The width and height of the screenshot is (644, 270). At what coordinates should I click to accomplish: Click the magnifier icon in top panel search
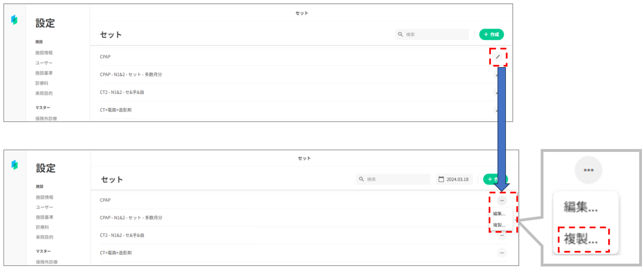click(400, 34)
